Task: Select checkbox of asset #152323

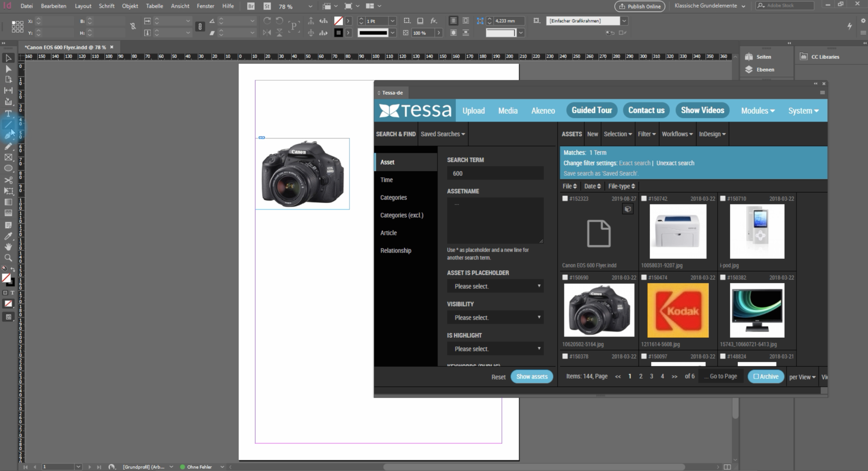Action: [565, 199]
